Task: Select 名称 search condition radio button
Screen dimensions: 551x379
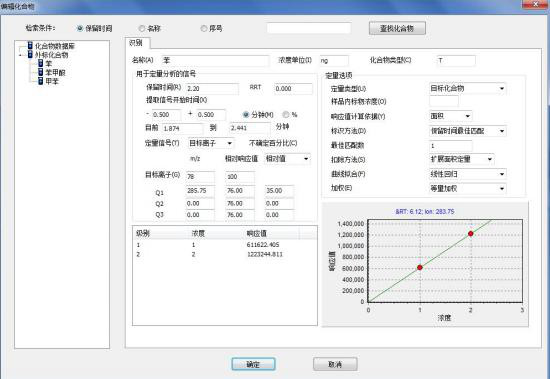Action: tap(142, 28)
